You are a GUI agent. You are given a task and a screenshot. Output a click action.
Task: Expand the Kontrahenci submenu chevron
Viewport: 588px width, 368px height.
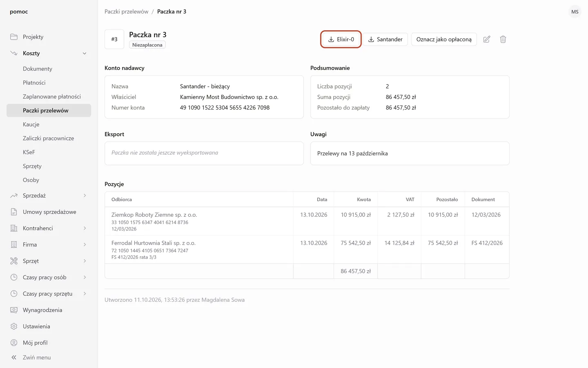click(85, 228)
